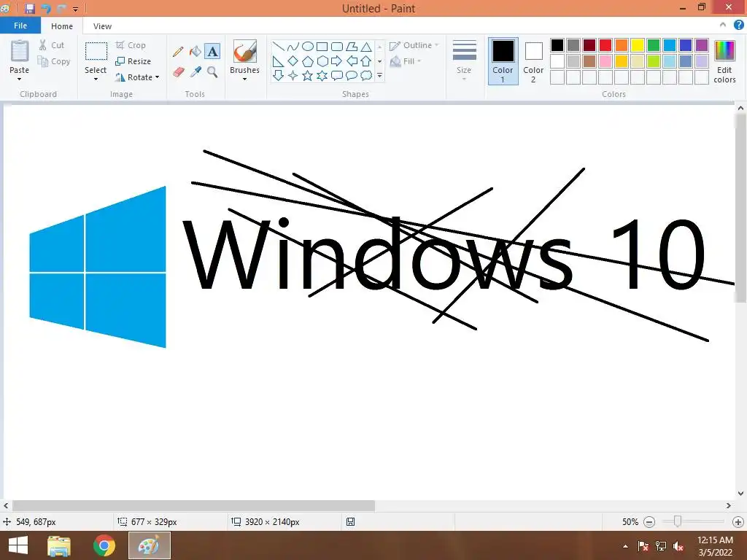Open Paint Help question mark icon
This screenshot has height=560, width=747.
(x=738, y=26)
